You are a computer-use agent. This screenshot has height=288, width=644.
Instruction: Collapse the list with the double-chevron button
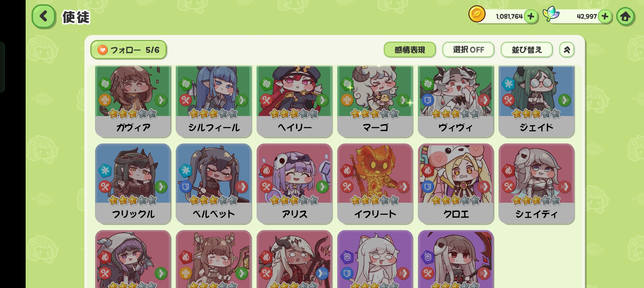pos(567,50)
